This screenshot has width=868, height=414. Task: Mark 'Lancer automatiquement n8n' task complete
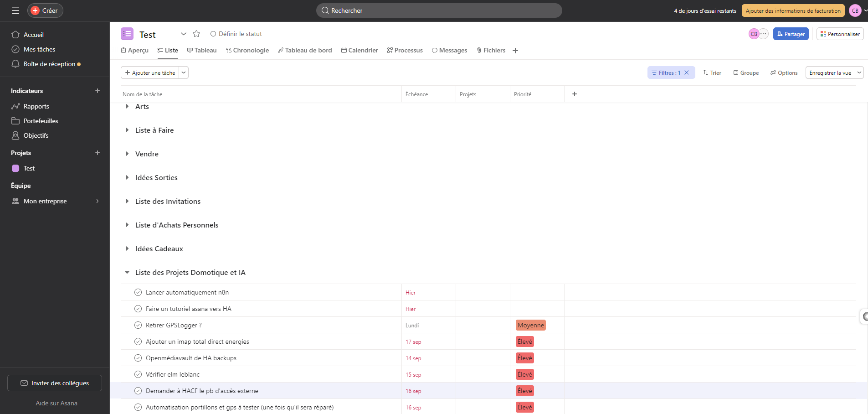tap(138, 292)
